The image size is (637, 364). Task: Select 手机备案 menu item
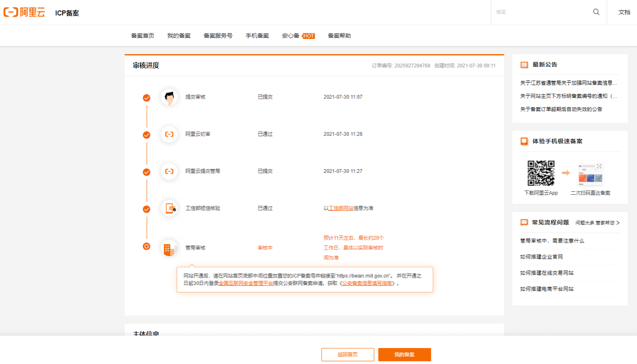(257, 36)
